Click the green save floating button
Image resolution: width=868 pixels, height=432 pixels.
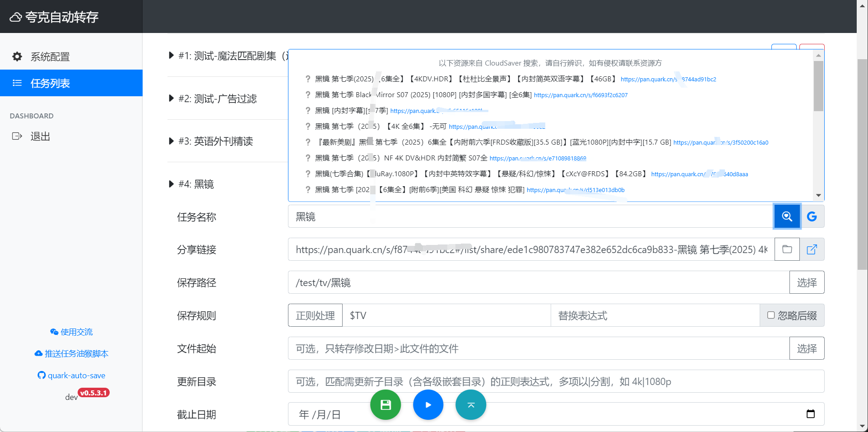(x=385, y=404)
